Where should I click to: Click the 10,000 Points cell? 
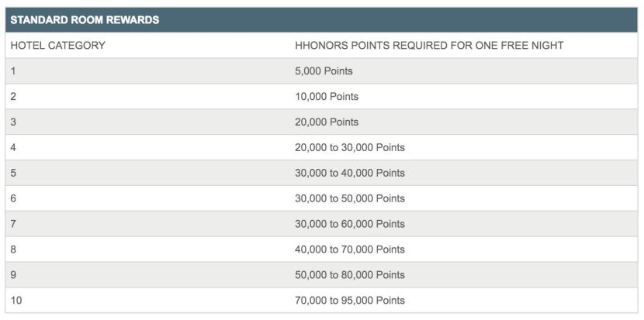point(327,97)
